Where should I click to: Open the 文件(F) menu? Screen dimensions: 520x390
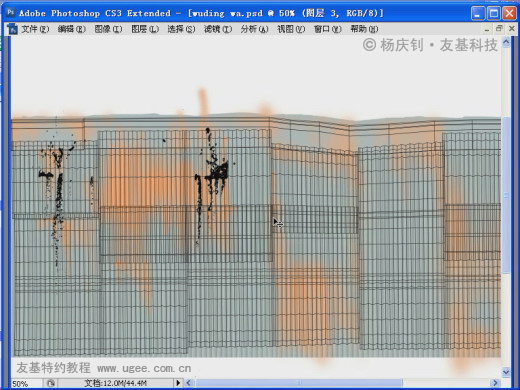click(35, 29)
